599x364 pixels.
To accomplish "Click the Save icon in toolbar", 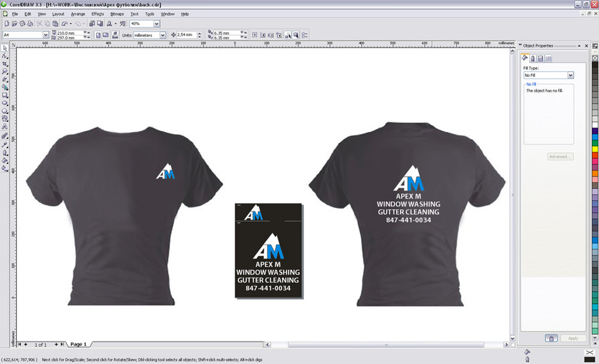I will (22, 24).
